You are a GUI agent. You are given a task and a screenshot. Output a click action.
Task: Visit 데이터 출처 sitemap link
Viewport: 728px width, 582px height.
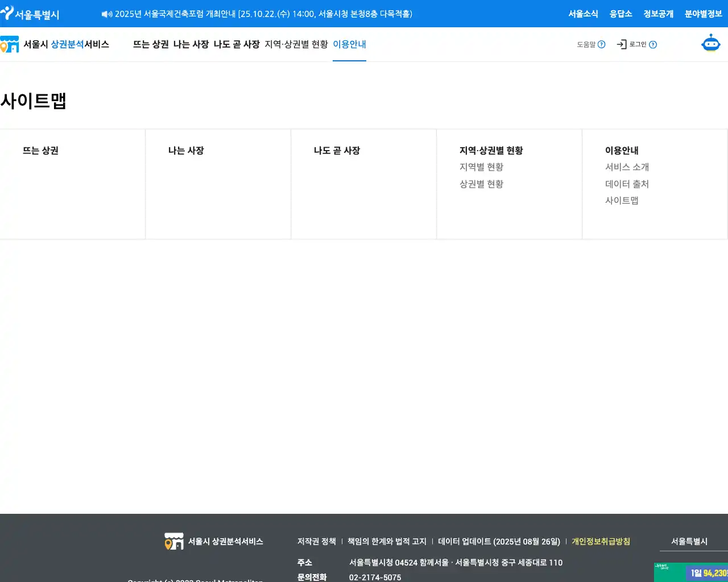tap(627, 184)
